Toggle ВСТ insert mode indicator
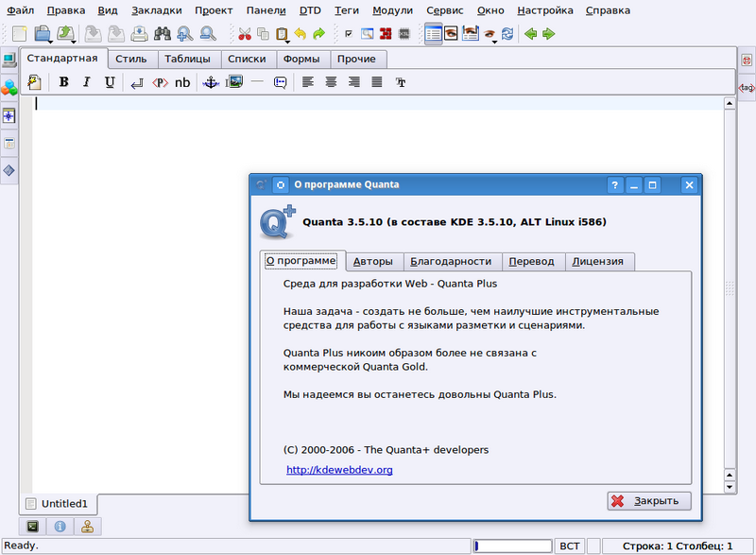 [x=570, y=546]
